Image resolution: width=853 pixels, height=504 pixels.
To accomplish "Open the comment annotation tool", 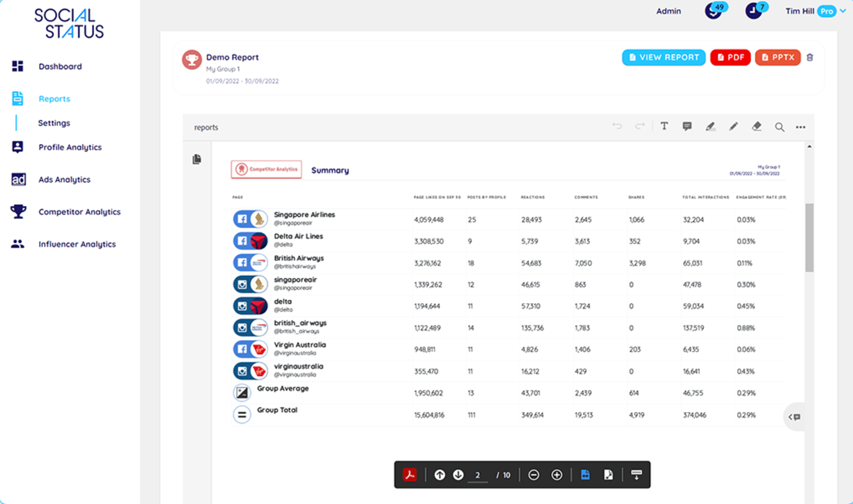I will (687, 127).
